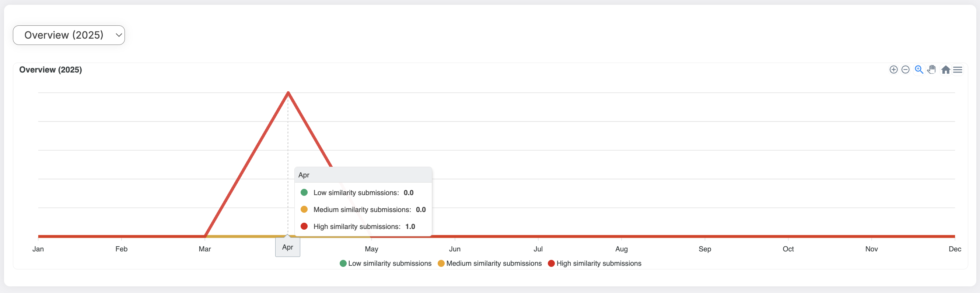Click the red peak point at April
The image size is (980, 293).
tap(288, 92)
